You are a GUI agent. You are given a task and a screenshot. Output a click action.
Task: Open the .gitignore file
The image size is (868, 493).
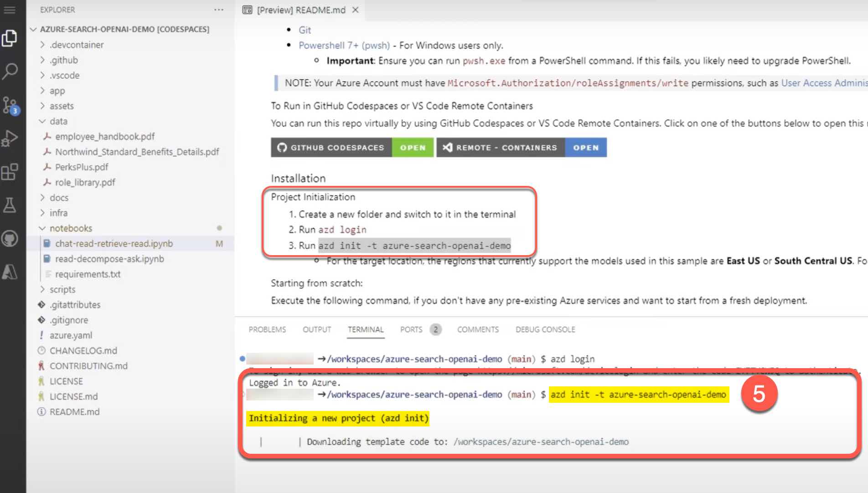coord(69,320)
